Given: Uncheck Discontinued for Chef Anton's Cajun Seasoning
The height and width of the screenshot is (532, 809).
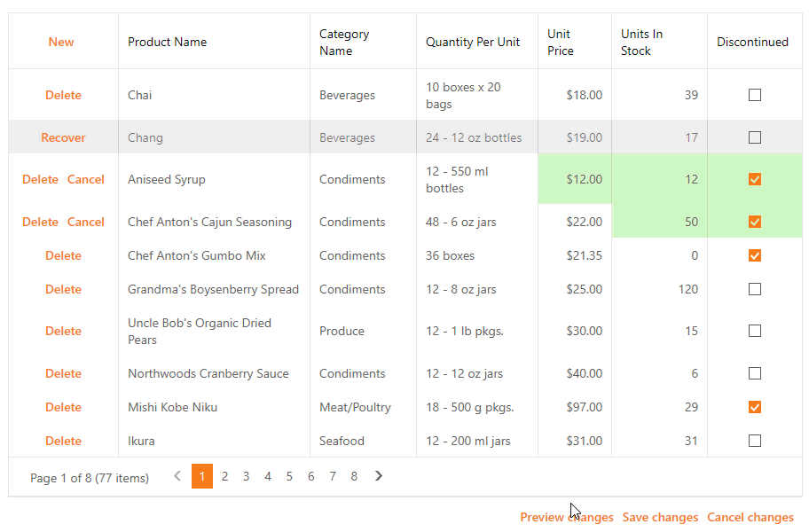Looking at the screenshot, I should point(754,222).
